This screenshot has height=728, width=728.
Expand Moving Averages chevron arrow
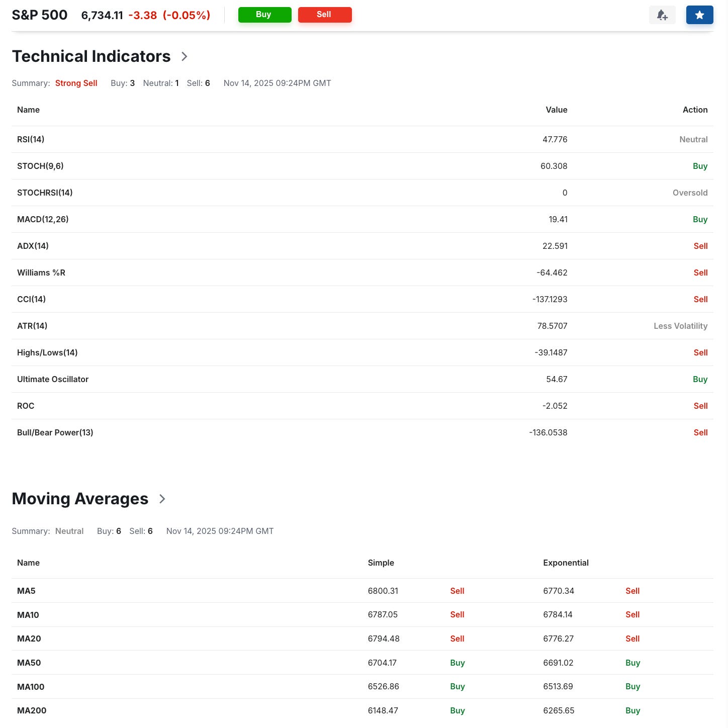tap(162, 499)
